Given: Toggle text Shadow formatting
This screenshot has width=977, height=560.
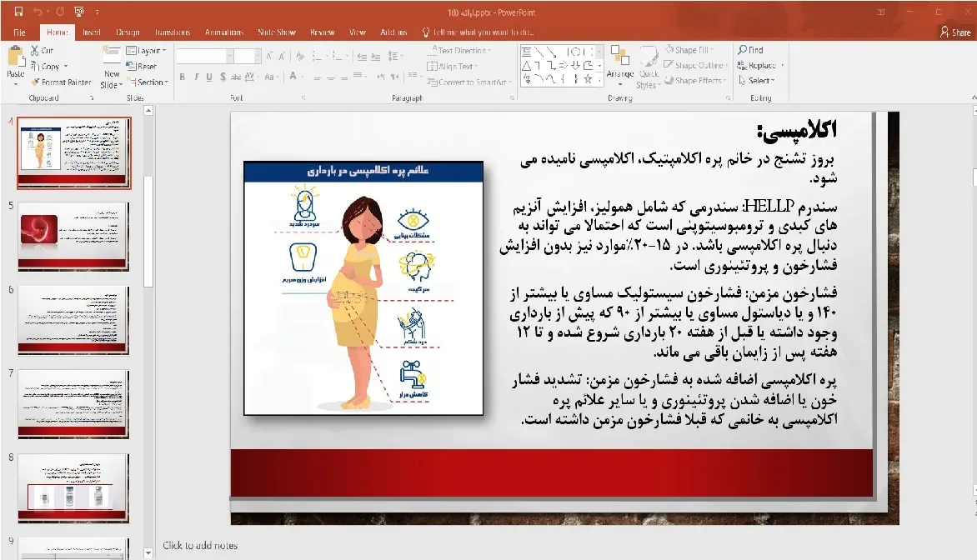Looking at the screenshot, I should click(x=223, y=77).
